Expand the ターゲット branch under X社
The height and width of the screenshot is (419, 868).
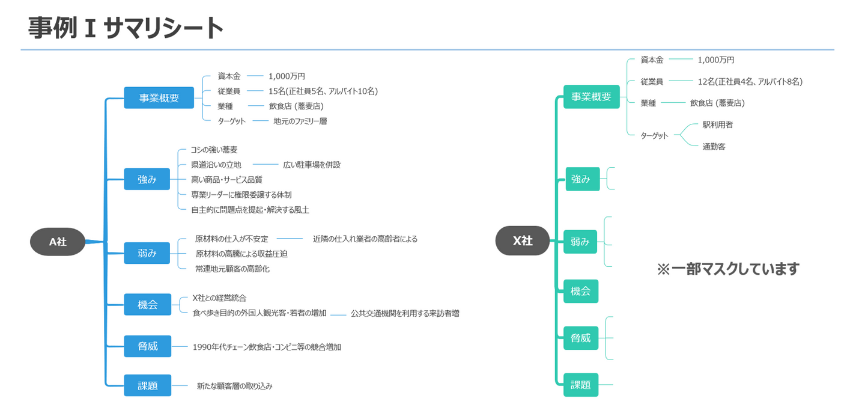click(654, 136)
